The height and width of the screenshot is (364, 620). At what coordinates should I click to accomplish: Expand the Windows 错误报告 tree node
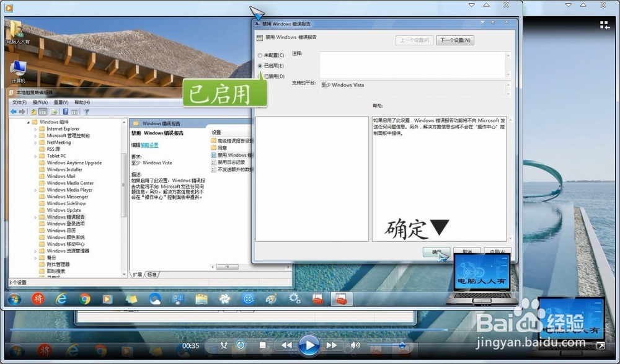35,217
